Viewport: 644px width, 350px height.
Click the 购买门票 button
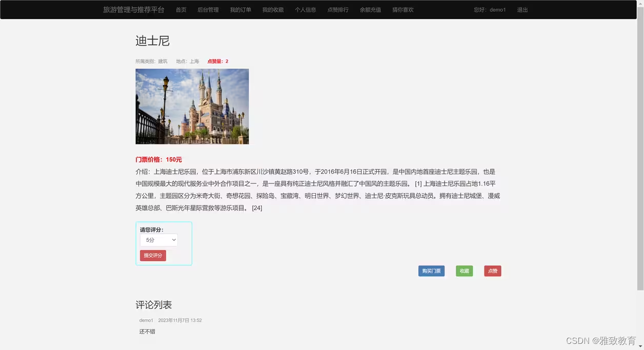pos(431,271)
